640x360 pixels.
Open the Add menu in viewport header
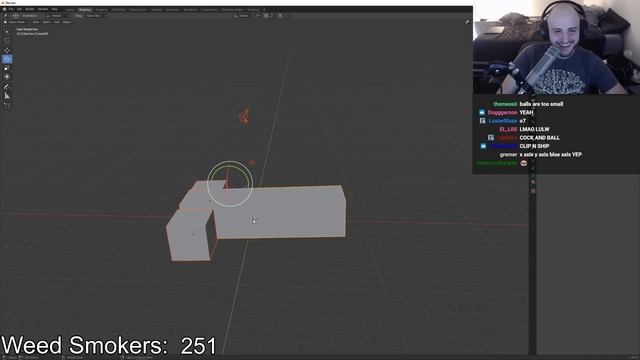point(57,22)
